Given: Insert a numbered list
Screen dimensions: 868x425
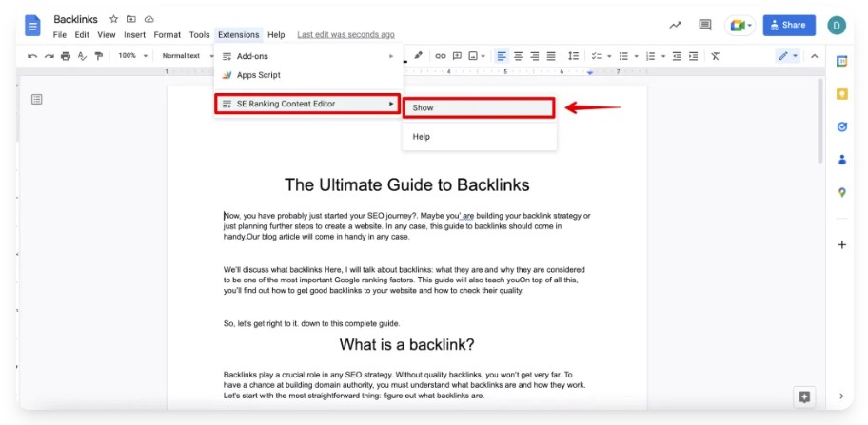Looking at the screenshot, I should 651,56.
